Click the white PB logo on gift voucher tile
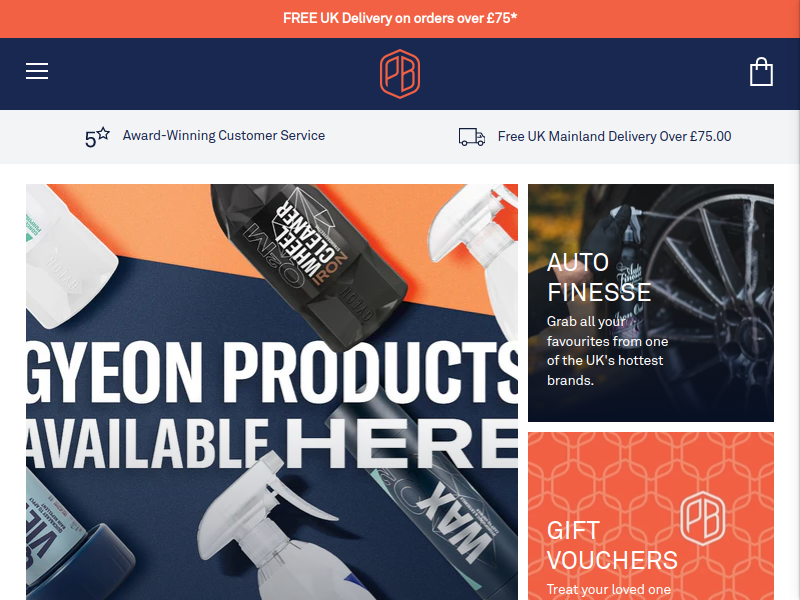800x600 pixels. [703, 518]
